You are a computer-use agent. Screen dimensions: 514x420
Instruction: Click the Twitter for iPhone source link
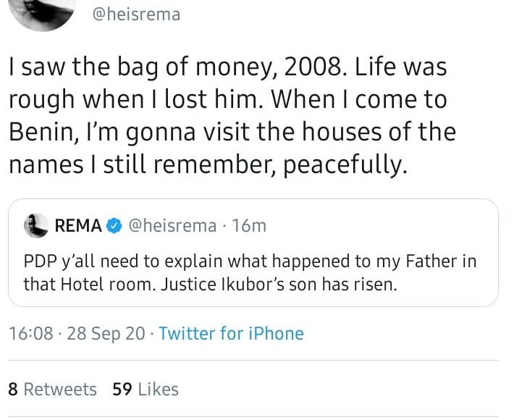tap(231, 334)
